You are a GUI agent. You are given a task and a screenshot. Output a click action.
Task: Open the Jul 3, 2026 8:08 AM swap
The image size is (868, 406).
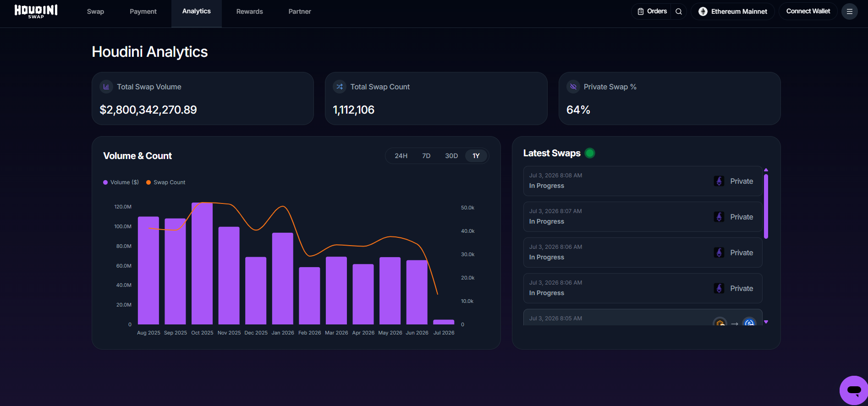(643, 181)
